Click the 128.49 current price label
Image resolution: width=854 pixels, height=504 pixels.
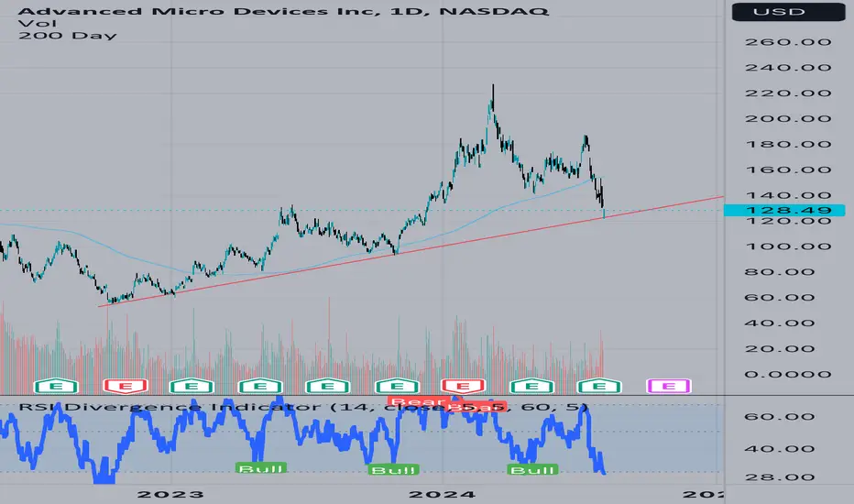pyautogui.click(x=784, y=211)
